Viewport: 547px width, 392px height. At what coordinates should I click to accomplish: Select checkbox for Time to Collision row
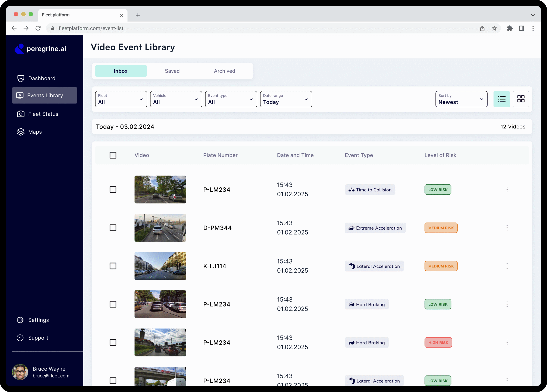(113, 190)
